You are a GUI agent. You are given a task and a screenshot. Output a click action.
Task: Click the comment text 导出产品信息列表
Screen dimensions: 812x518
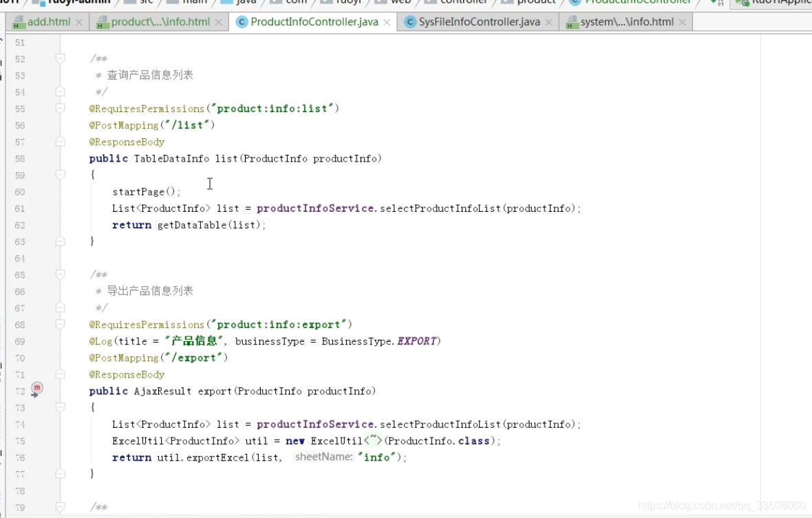[x=150, y=291]
